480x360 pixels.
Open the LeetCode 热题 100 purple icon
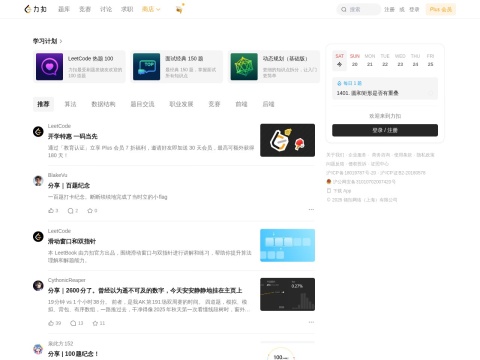point(49,67)
